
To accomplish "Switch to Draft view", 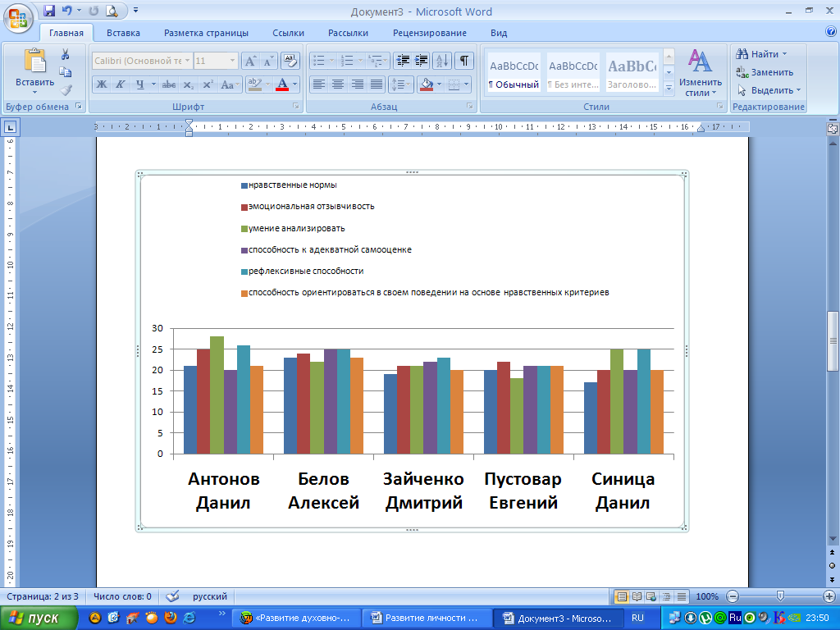I will click(x=681, y=596).
